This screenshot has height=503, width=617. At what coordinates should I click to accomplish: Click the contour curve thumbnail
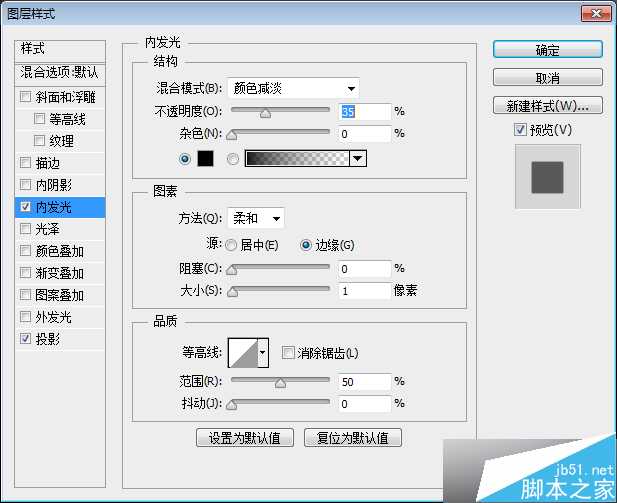pos(243,352)
